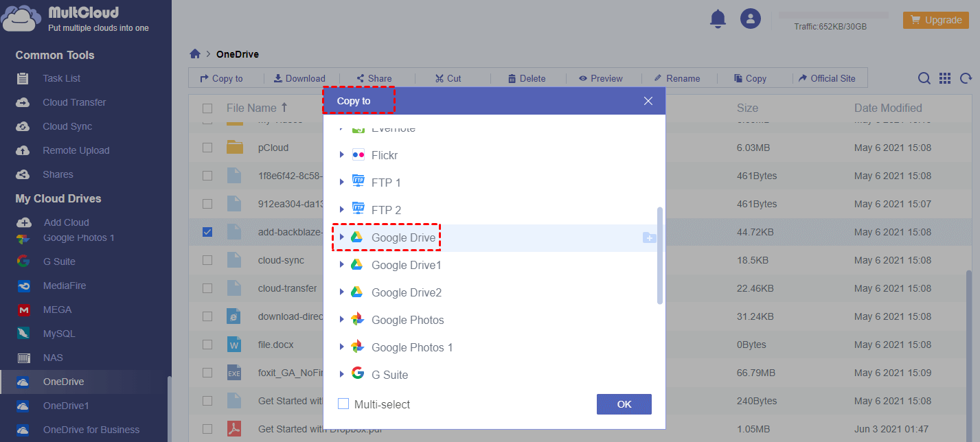Image resolution: width=980 pixels, height=442 pixels.
Task: Uncheck the selected add-backblaze file
Action: (x=207, y=232)
